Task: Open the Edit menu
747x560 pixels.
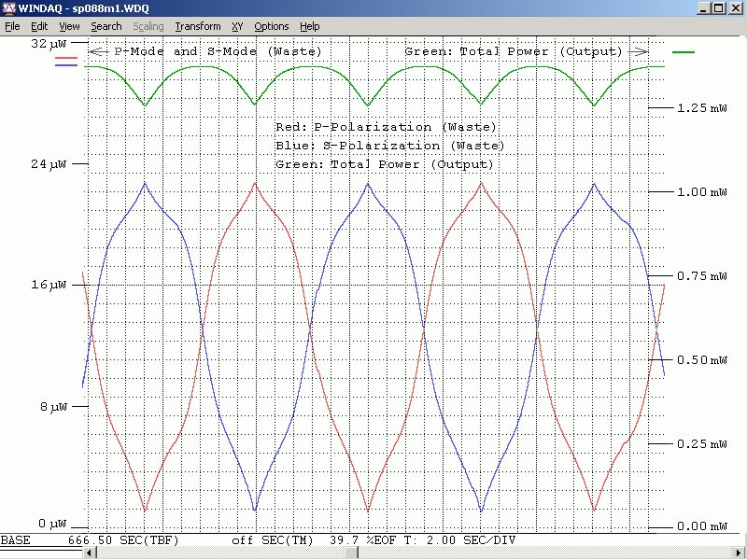Action: [39, 26]
